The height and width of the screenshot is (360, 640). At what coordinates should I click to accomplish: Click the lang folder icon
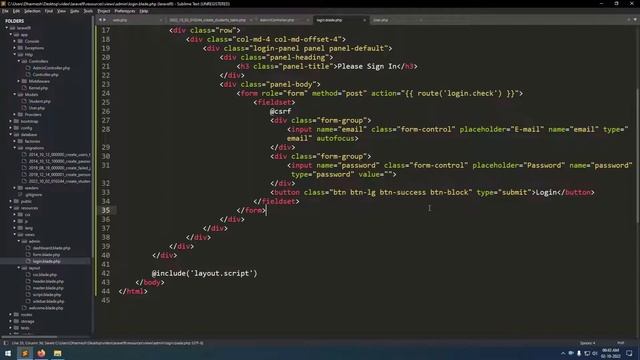[20, 228]
